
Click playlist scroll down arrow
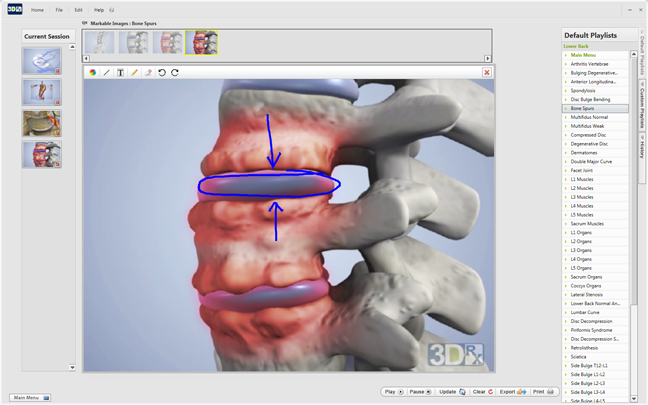click(634, 398)
